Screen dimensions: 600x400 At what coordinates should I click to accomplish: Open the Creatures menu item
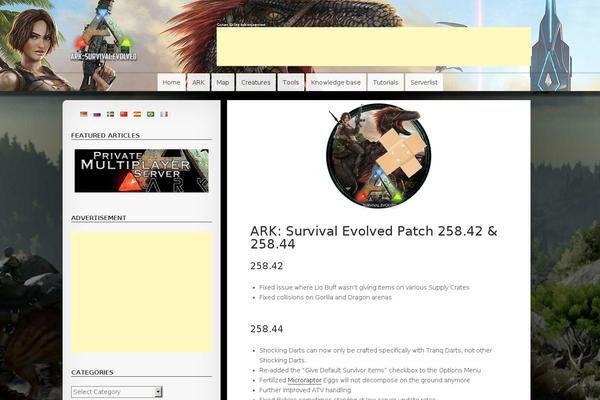point(256,82)
